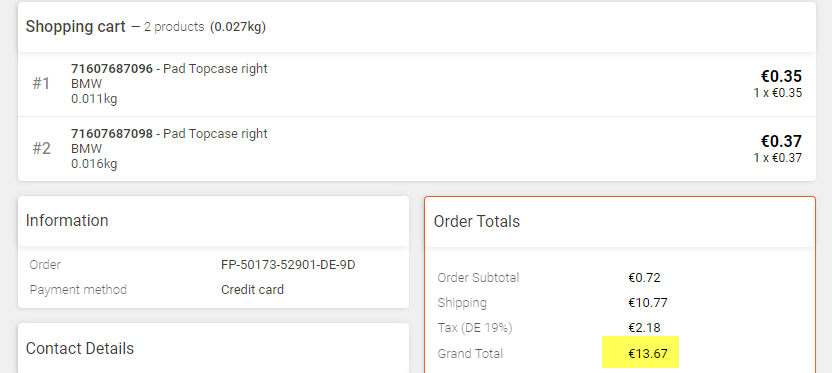
Task: Click the Credit card payment method value
Action: pyautogui.click(x=253, y=290)
